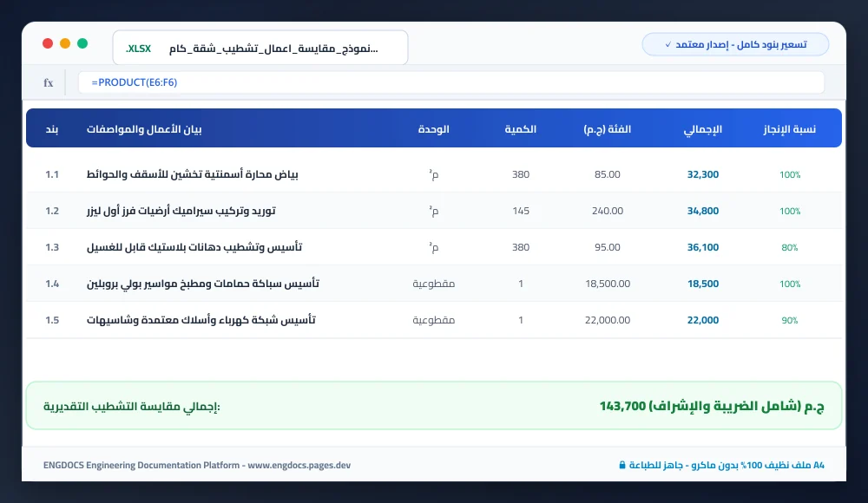868x503 pixels.
Task: Click description 'تأسيس سباكة حمامات ومطبخ مواسير بولي بروبلين'
Action: coord(202,284)
